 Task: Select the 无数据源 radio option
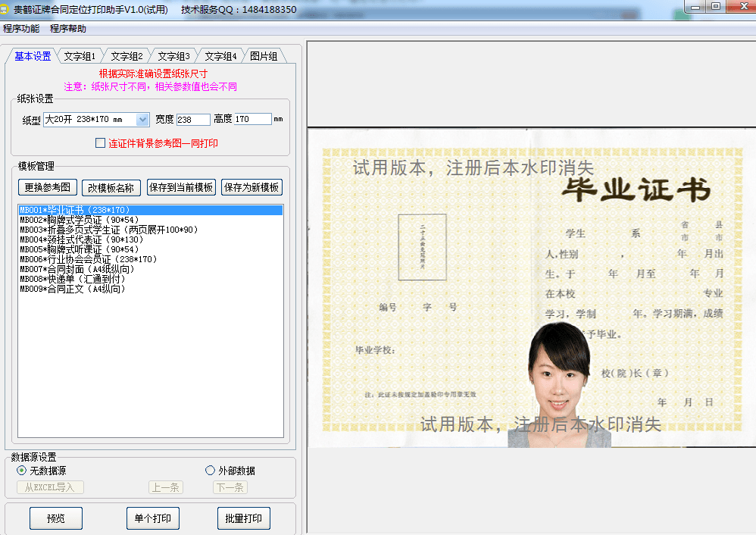pyautogui.click(x=21, y=471)
